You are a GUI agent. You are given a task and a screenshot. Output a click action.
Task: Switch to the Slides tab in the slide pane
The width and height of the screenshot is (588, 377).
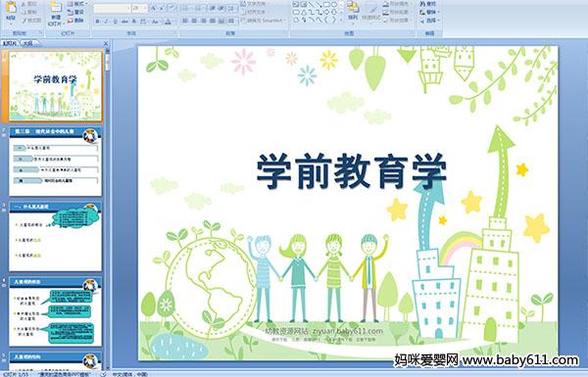(10, 43)
